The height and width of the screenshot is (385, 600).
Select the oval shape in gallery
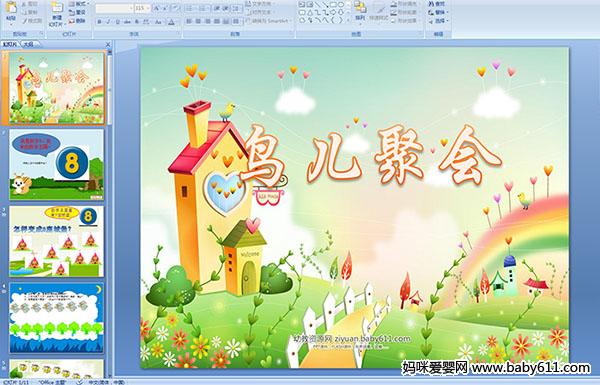click(x=341, y=4)
